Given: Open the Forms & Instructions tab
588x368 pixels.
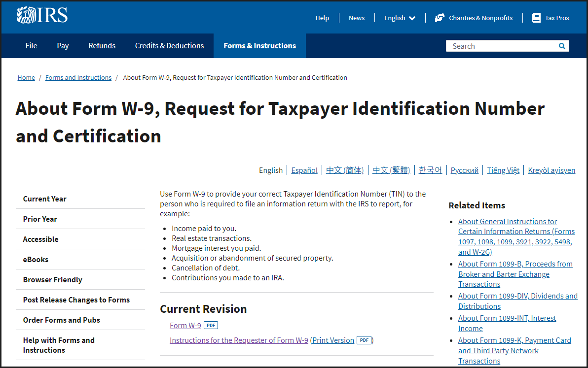Looking at the screenshot, I should (x=259, y=46).
